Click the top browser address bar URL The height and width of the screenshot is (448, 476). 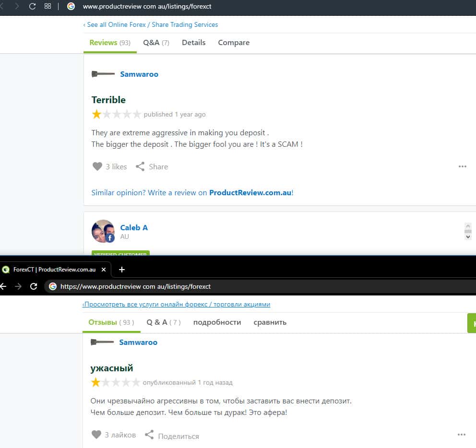pyautogui.click(x=147, y=6)
